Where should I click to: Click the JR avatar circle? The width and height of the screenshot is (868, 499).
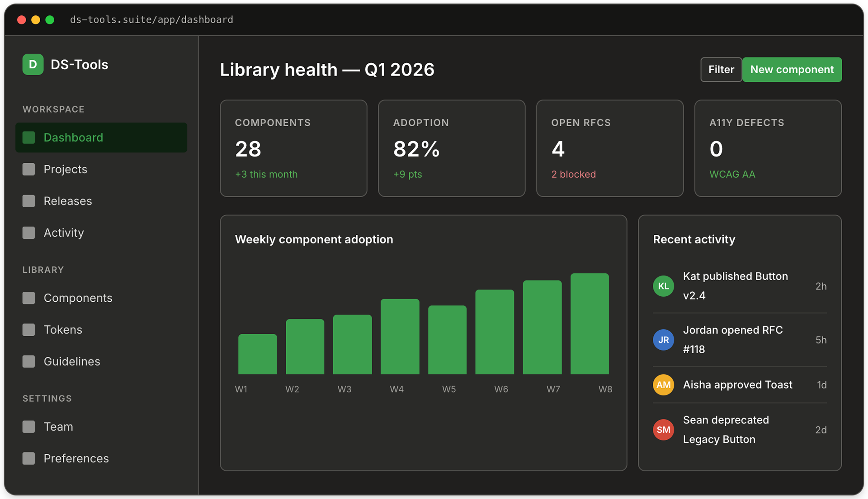(663, 340)
